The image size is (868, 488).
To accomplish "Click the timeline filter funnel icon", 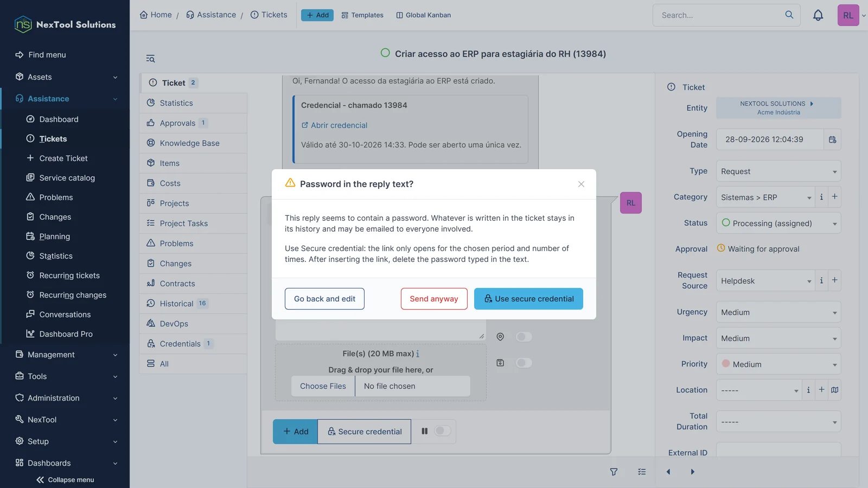I will point(614,472).
